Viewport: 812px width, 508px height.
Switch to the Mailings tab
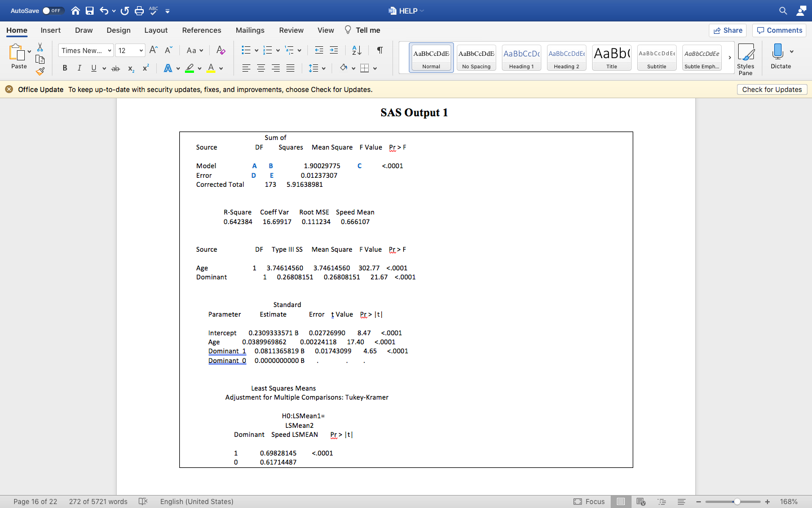pyautogui.click(x=250, y=30)
